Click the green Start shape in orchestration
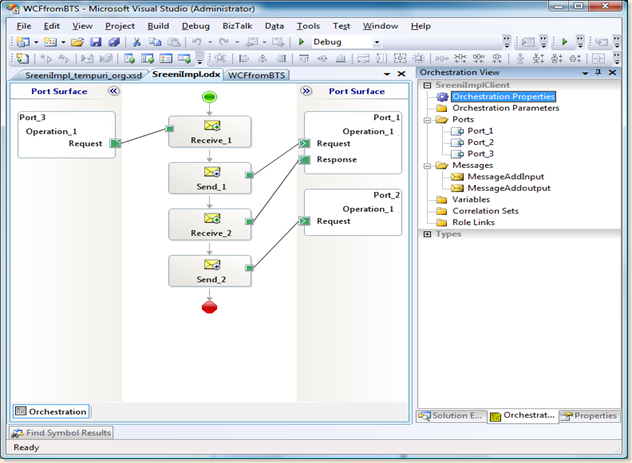This screenshot has width=632, height=463. click(x=209, y=97)
